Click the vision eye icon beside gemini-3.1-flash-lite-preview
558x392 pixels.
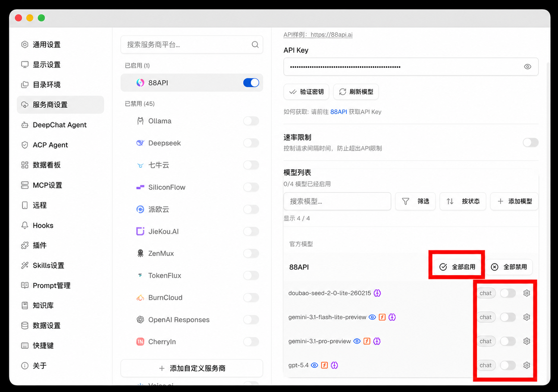372,317
